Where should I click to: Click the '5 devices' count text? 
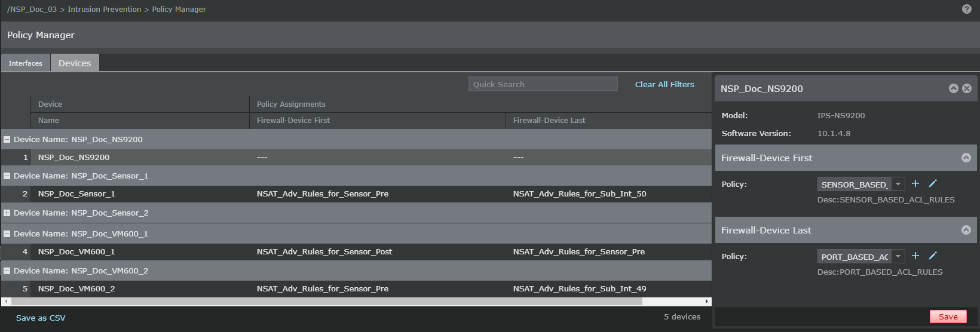[682, 316]
